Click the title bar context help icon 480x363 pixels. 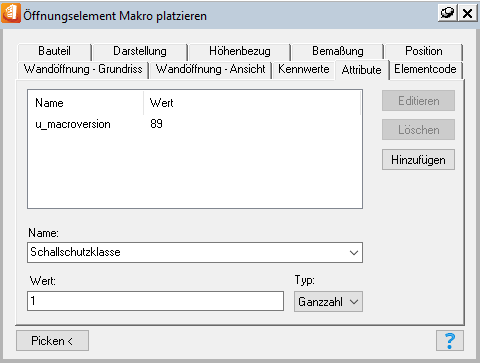click(x=448, y=14)
